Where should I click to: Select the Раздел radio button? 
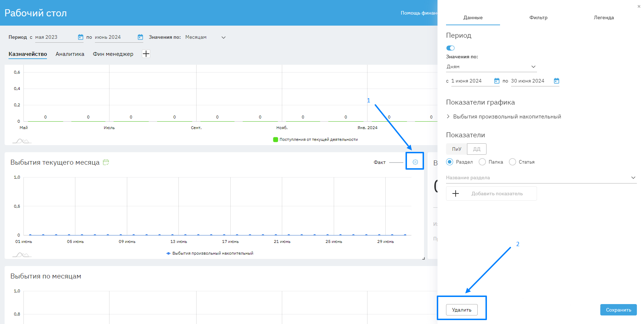click(x=450, y=162)
